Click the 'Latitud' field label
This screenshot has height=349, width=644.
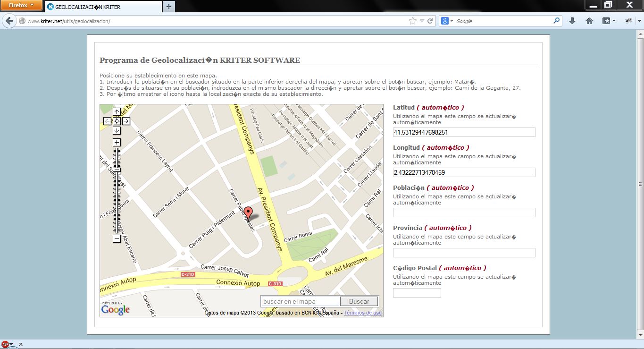pyautogui.click(x=404, y=107)
